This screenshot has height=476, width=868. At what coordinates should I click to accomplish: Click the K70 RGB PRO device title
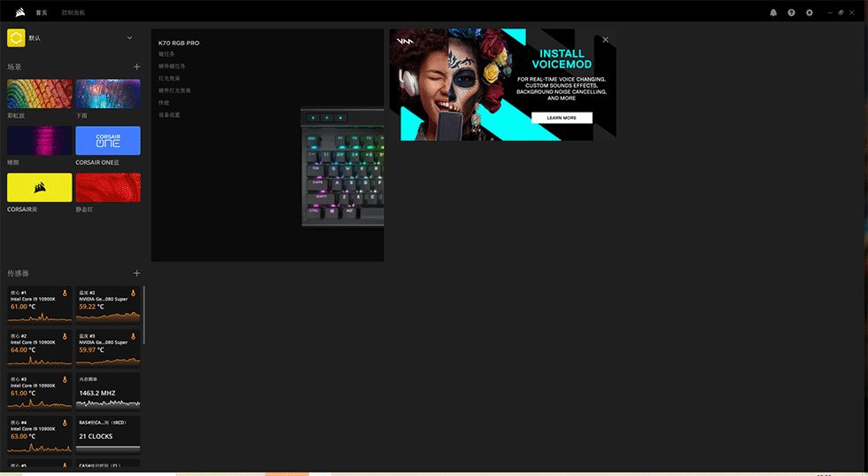pos(179,43)
